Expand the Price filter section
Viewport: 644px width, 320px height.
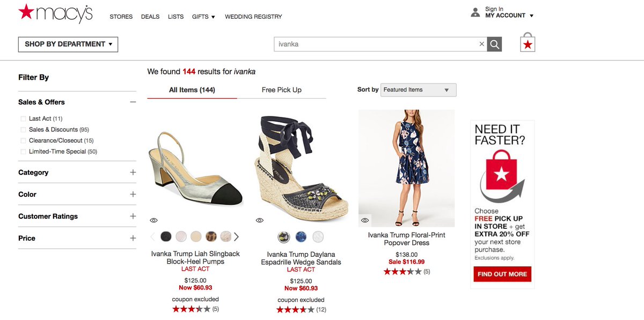tap(133, 238)
